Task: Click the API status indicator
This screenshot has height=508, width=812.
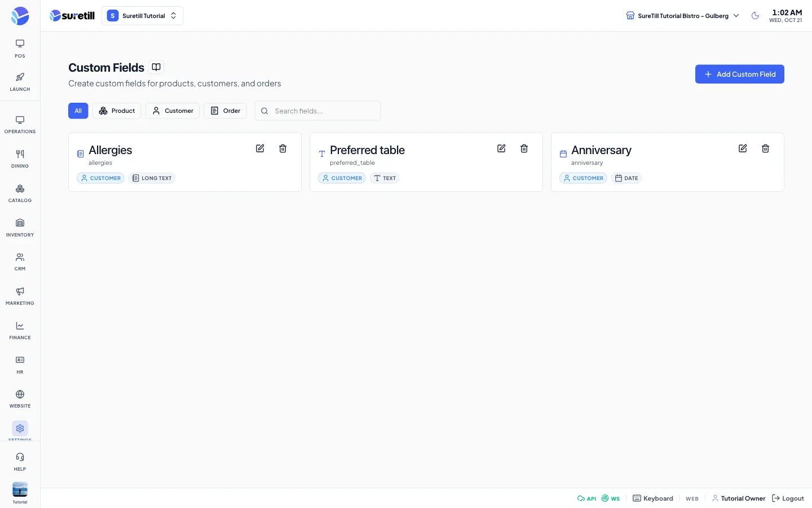Action: 586,498
